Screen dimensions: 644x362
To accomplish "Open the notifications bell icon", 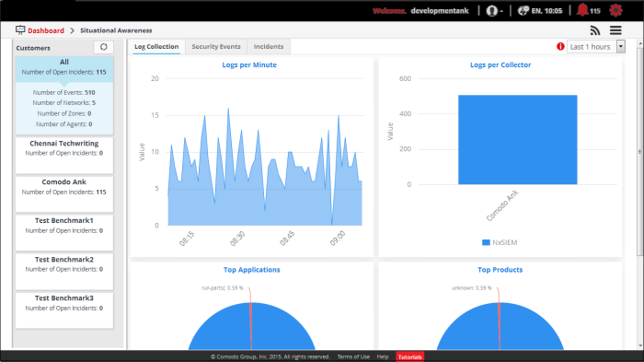I will 582,10.
